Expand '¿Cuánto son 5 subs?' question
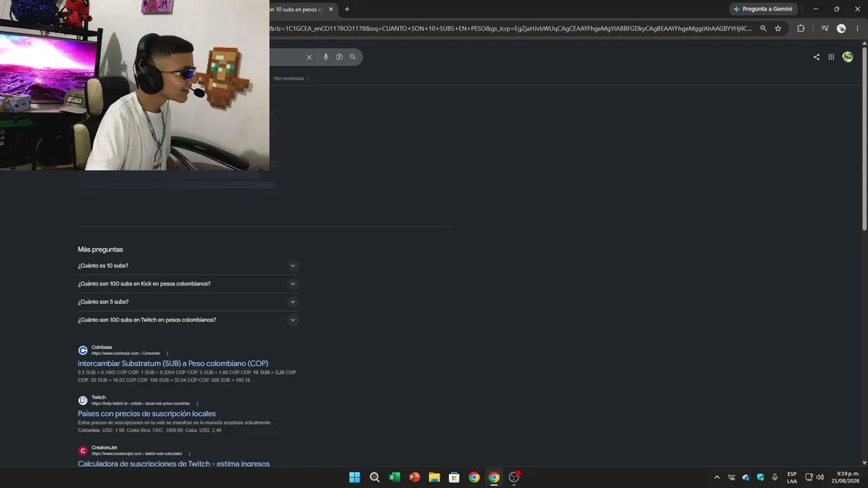The width and height of the screenshot is (868, 488). point(188,302)
